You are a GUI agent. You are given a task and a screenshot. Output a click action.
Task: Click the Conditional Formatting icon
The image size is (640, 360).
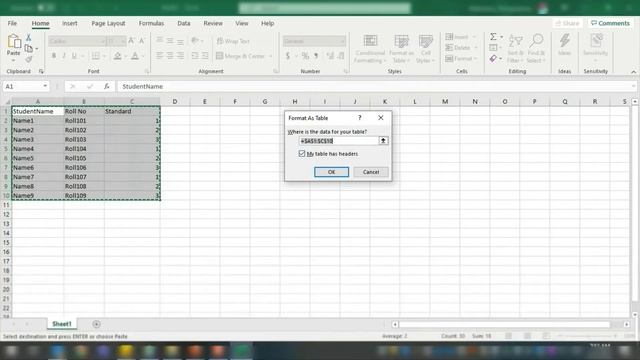coord(370,41)
